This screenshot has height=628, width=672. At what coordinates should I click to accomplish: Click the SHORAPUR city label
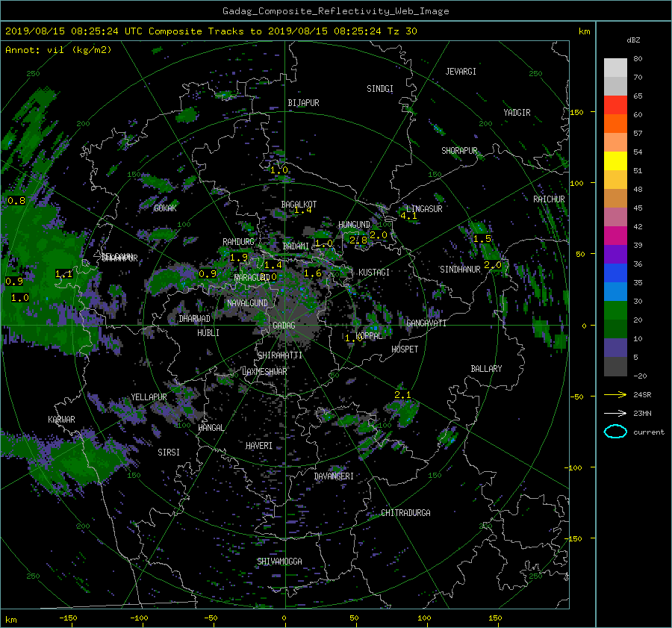tap(459, 151)
